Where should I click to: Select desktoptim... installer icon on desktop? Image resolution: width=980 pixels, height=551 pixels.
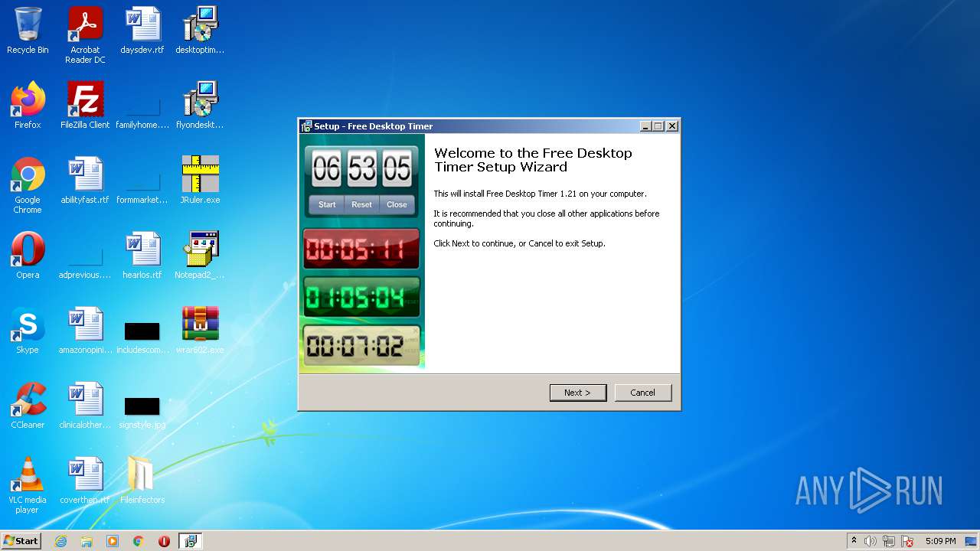200,31
